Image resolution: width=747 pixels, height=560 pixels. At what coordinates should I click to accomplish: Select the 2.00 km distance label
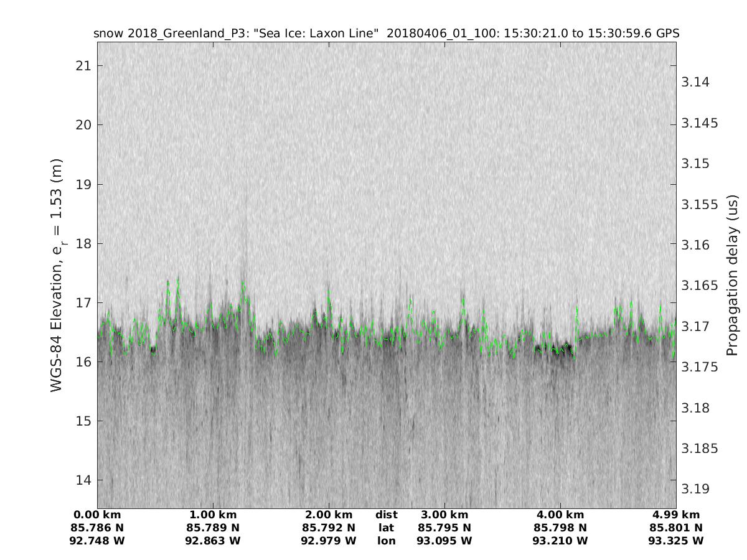pyautogui.click(x=329, y=515)
